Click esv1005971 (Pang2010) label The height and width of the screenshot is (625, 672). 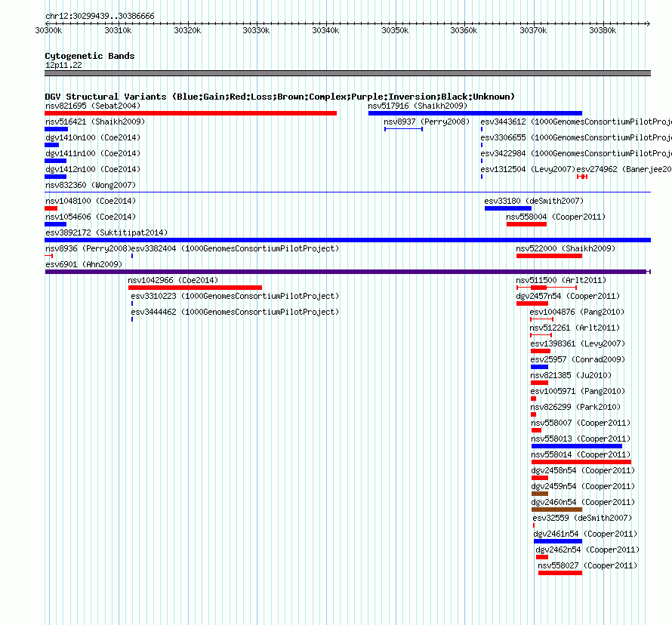pyautogui.click(x=578, y=391)
